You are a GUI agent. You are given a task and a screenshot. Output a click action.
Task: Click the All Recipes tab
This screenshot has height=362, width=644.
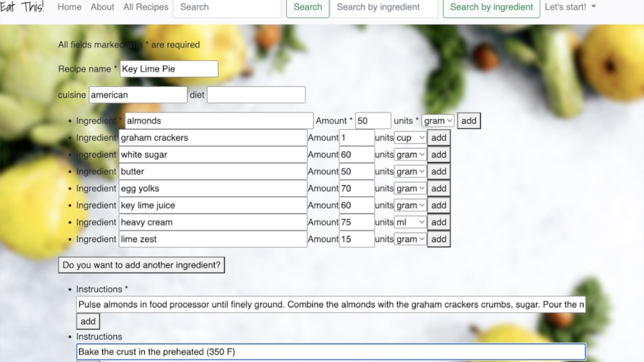[x=146, y=7]
